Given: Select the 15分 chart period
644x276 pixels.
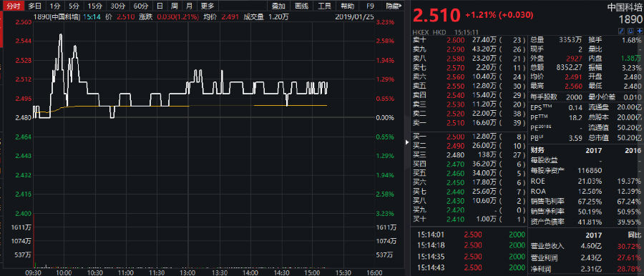Looking at the screenshot, I should 95,6.
